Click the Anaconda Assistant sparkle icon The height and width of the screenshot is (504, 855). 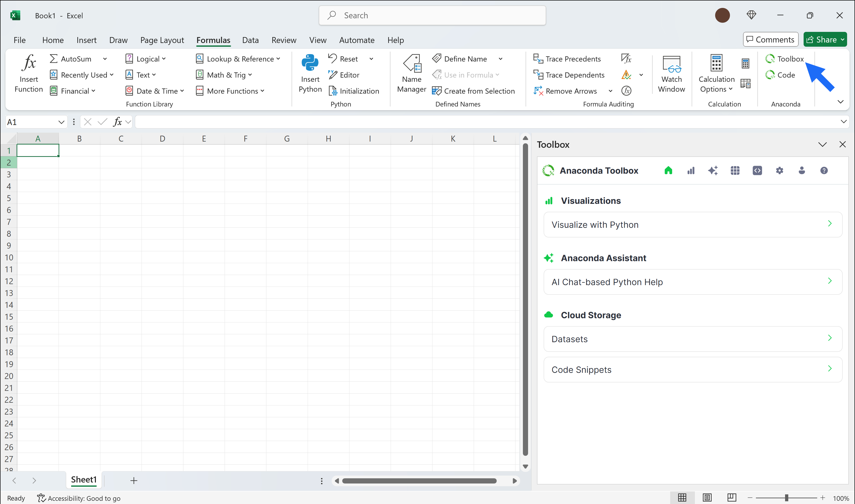pos(713,170)
